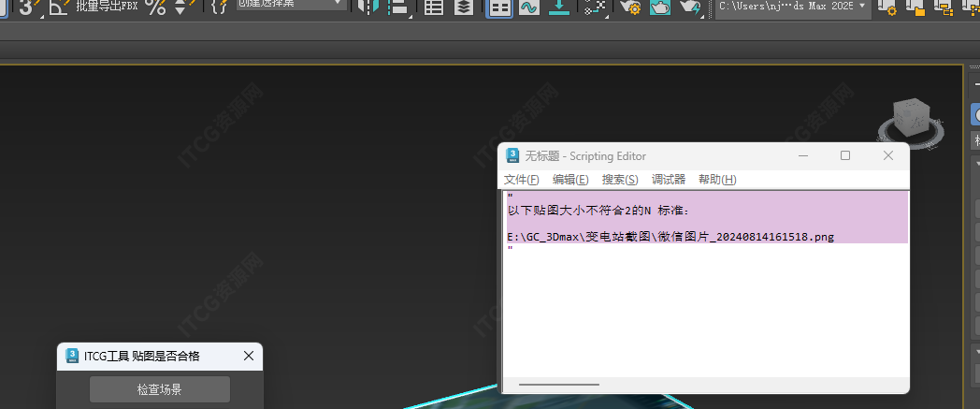Open Render Setup teapot-with-gear icon
980x409 pixels.
pos(630,7)
